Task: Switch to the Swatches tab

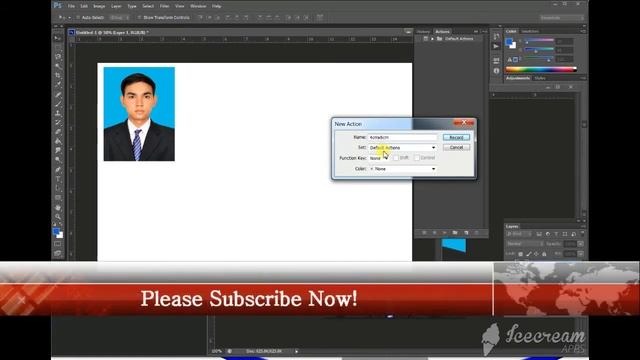Action: 530,31
